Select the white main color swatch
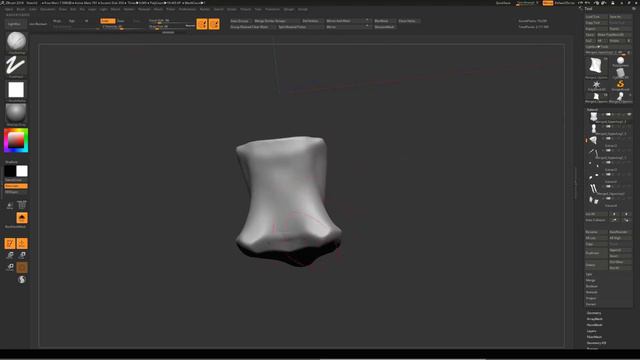The width and height of the screenshot is (640, 360). (x=22, y=171)
